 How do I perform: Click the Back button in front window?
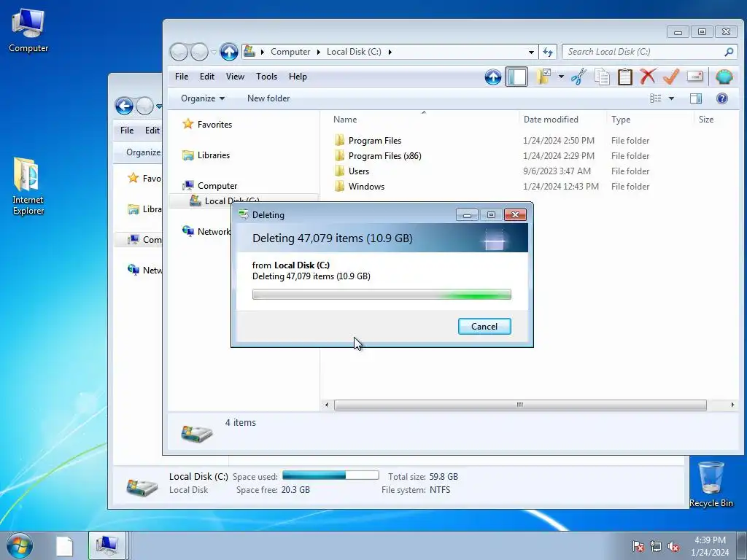[x=179, y=52]
